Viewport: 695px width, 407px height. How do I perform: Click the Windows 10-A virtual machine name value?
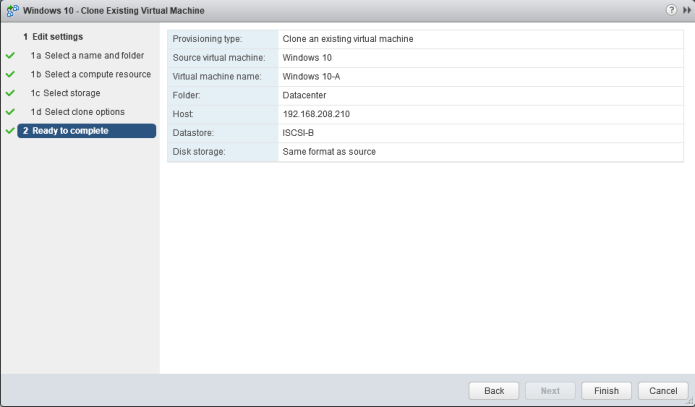point(312,76)
